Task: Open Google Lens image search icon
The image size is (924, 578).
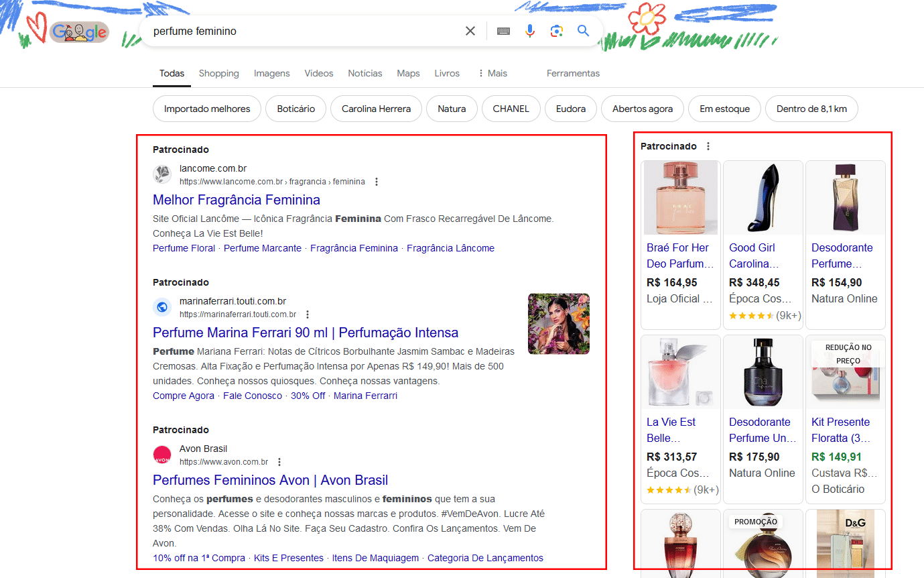Action: pyautogui.click(x=556, y=31)
